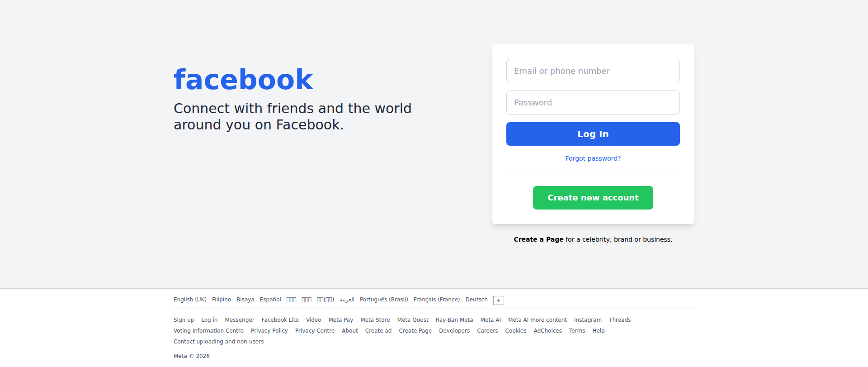Viewport: 868px width, 367px height.
Task: Open the Forgot password link
Action: [593, 158]
